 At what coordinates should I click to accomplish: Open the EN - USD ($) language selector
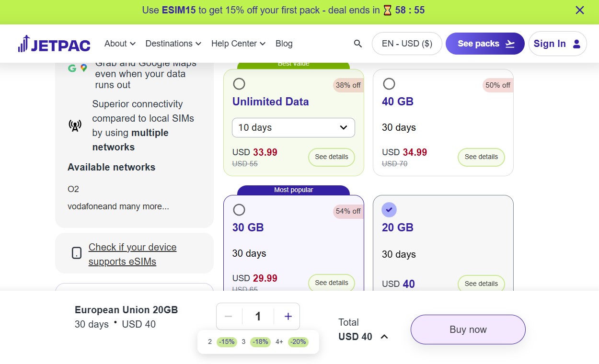(x=407, y=44)
